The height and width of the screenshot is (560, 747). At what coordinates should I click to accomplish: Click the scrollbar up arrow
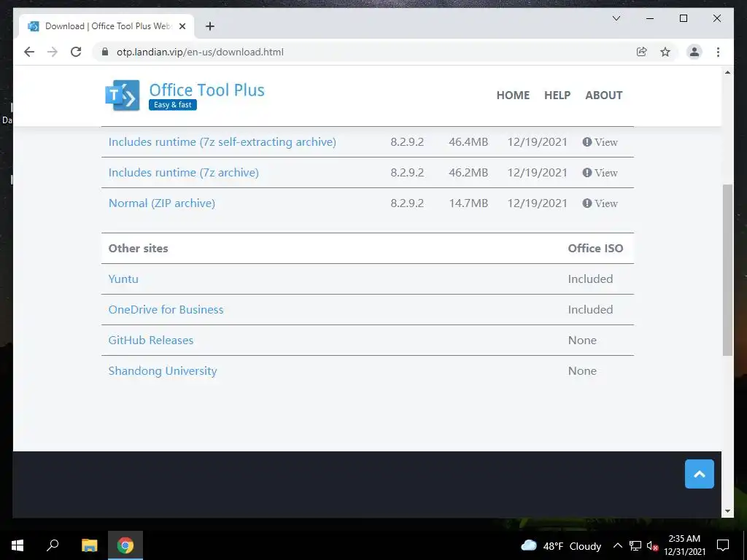click(x=727, y=72)
